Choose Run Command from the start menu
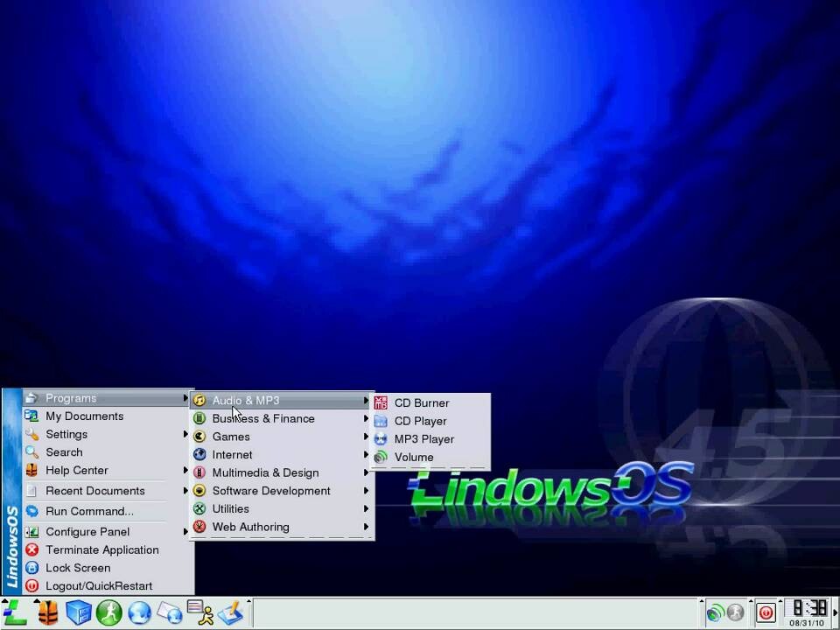Screen dimensions: 840x630 pyautogui.click(x=88, y=511)
